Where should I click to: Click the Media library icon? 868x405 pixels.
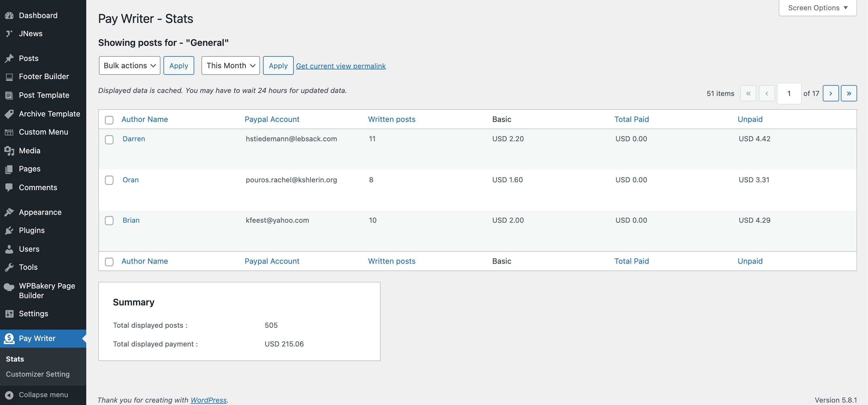9,151
